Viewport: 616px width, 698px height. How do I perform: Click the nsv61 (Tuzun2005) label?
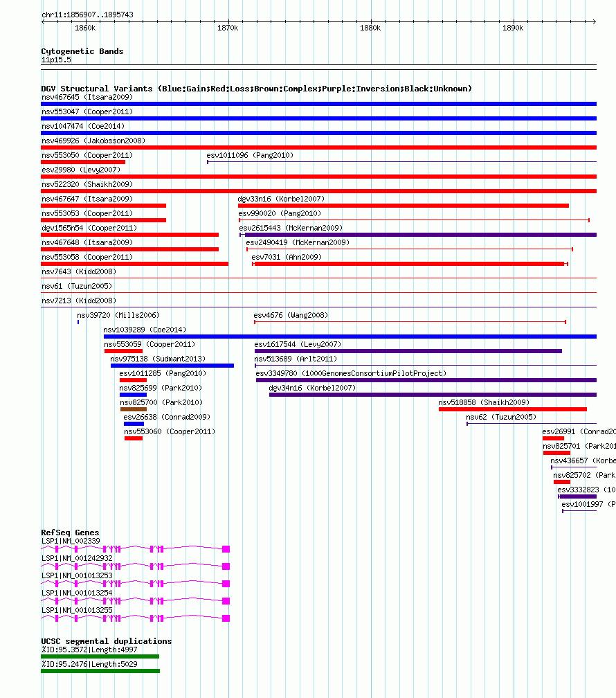tap(77, 286)
